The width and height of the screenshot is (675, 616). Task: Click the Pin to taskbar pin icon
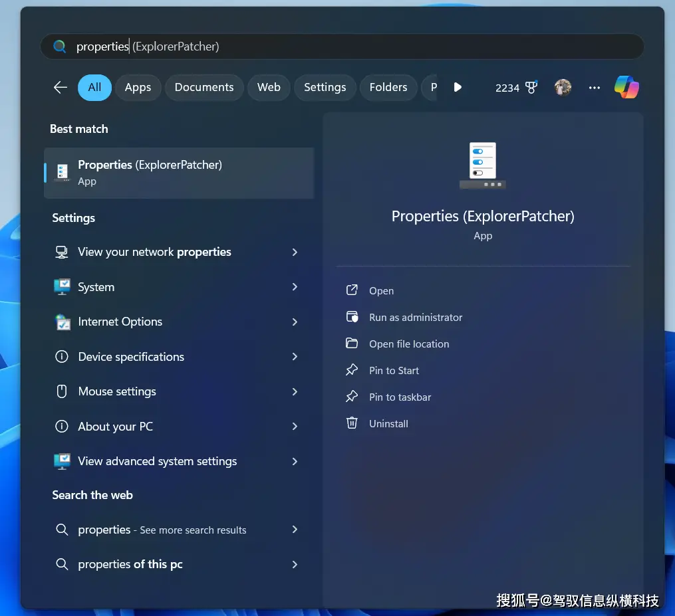[x=352, y=397]
